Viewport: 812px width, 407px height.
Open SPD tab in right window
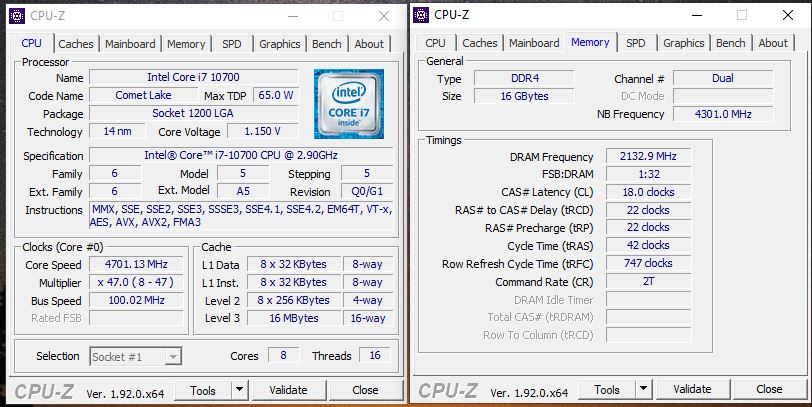[x=635, y=43]
